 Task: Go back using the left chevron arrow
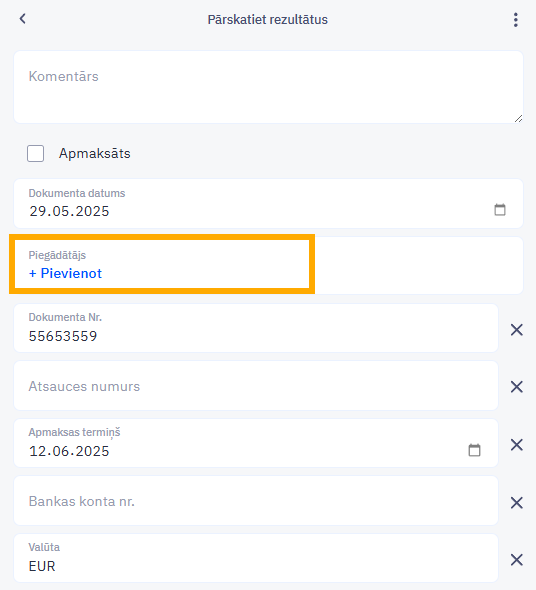point(23,19)
